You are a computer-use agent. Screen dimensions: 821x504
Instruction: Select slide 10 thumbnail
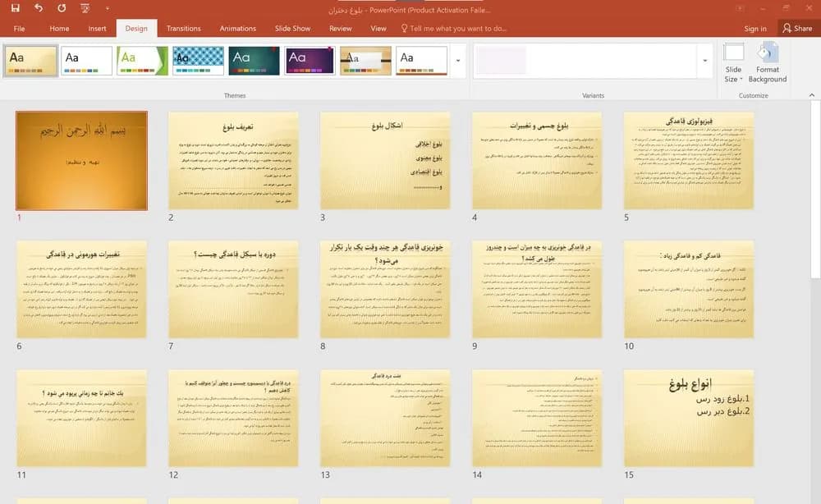click(689, 290)
